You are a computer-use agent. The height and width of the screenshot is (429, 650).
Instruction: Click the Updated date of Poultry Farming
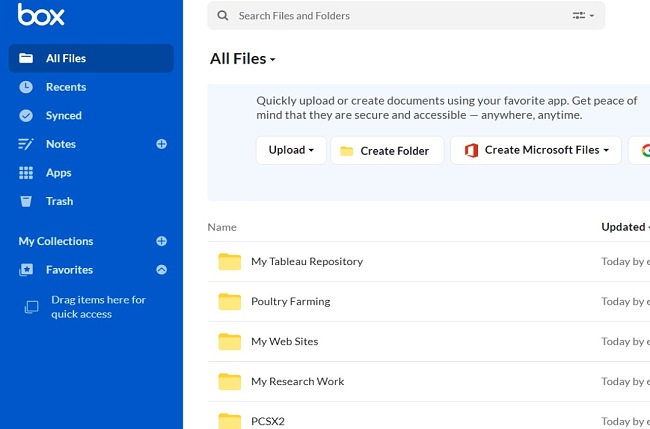(x=626, y=301)
